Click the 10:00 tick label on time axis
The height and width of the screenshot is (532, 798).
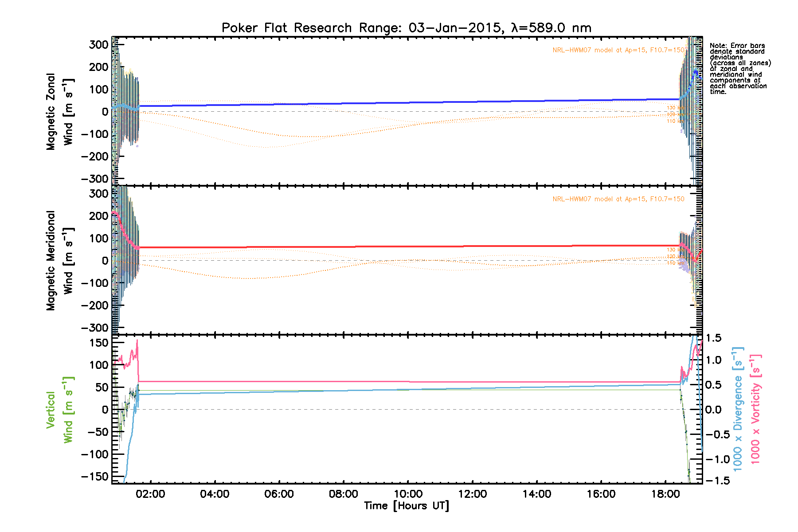(408, 494)
